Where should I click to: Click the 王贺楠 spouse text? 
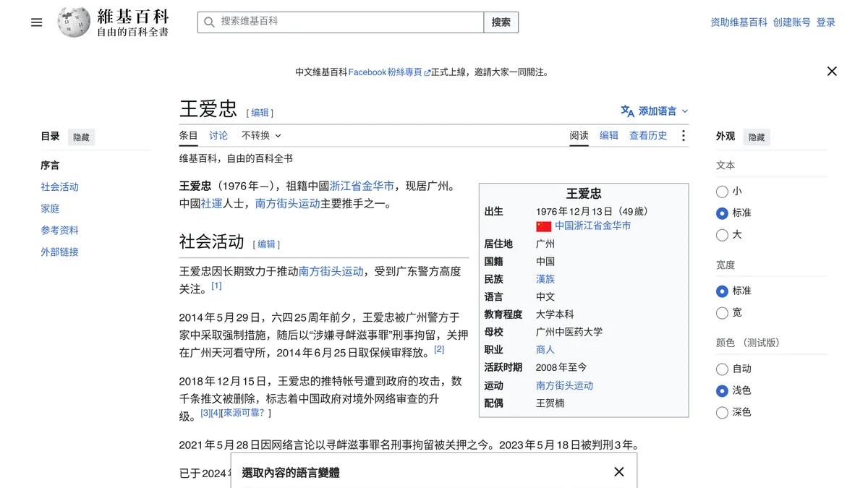(x=550, y=403)
